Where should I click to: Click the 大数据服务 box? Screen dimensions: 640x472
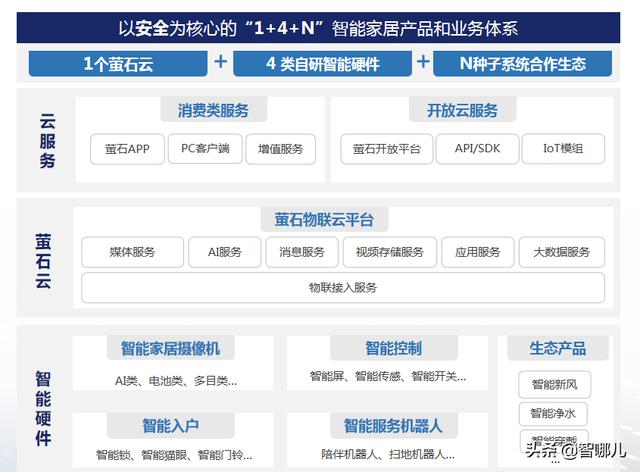pyautogui.click(x=562, y=252)
